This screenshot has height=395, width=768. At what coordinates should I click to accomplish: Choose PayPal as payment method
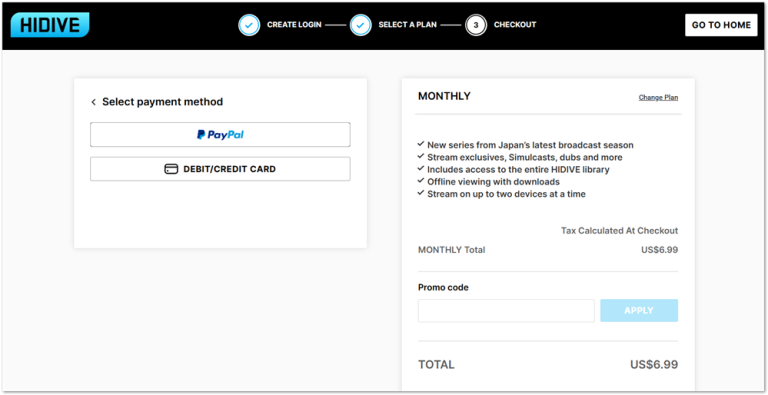coord(220,135)
